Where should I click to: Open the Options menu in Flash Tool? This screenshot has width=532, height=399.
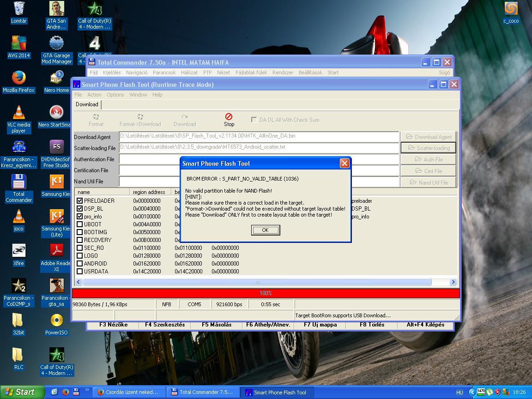click(115, 95)
